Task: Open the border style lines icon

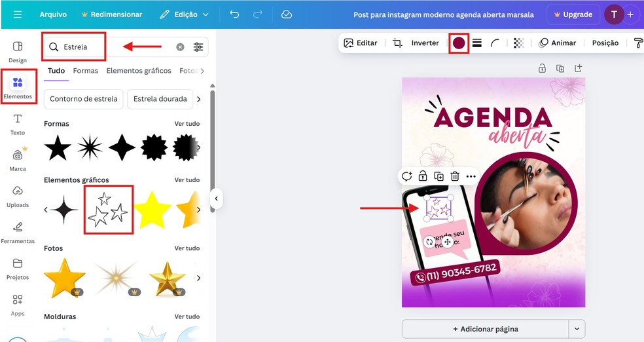Action: [x=477, y=43]
